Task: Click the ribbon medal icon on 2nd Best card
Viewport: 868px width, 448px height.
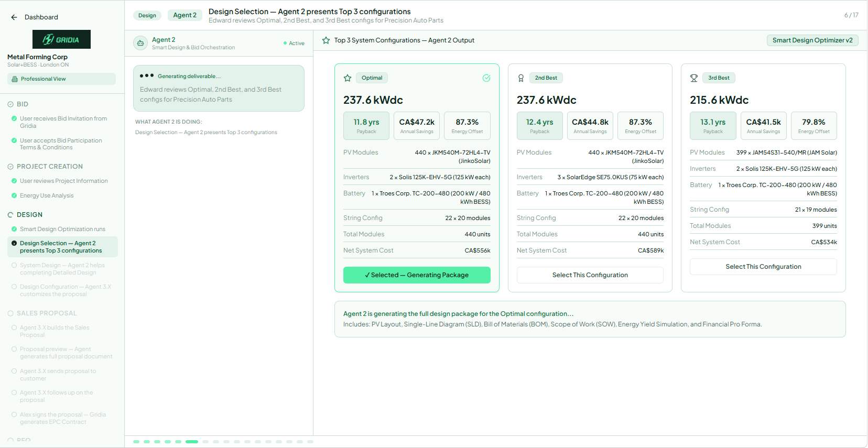Action: pos(521,78)
